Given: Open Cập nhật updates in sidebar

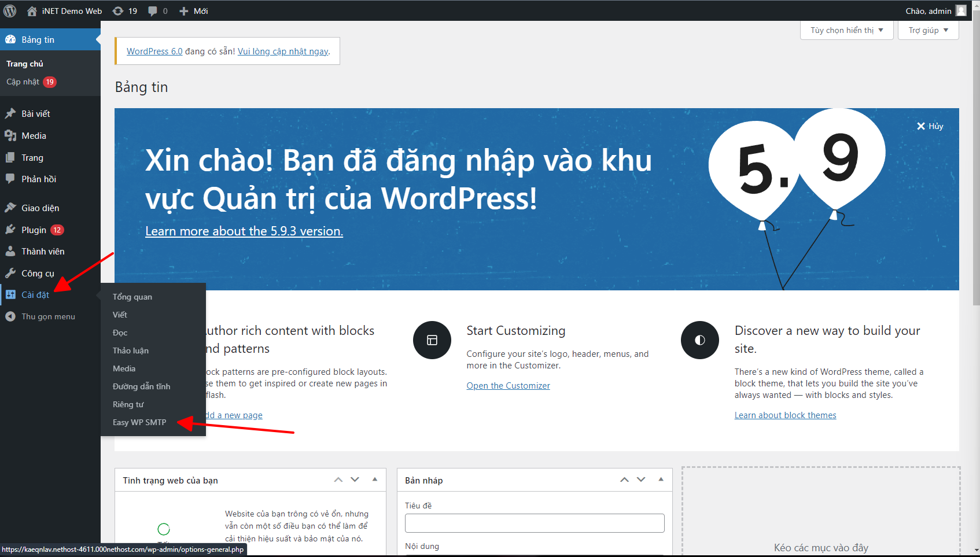Looking at the screenshot, I should tap(31, 82).
